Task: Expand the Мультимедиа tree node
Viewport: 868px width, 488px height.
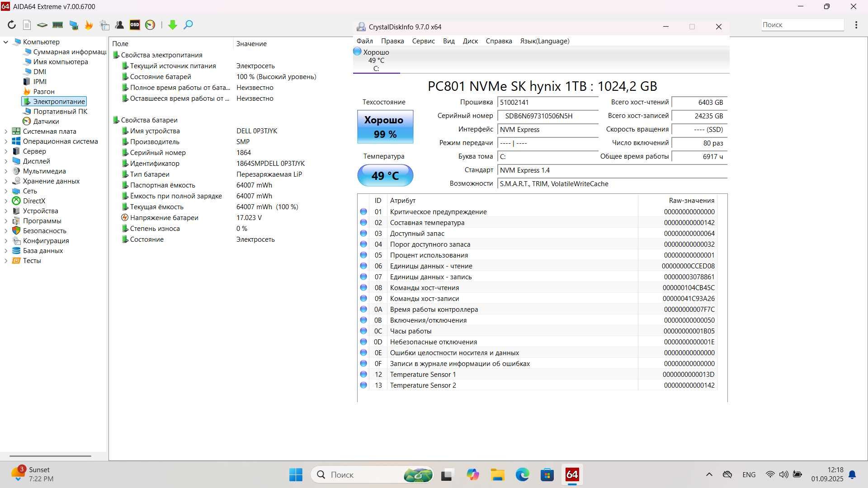Action: pyautogui.click(x=6, y=171)
